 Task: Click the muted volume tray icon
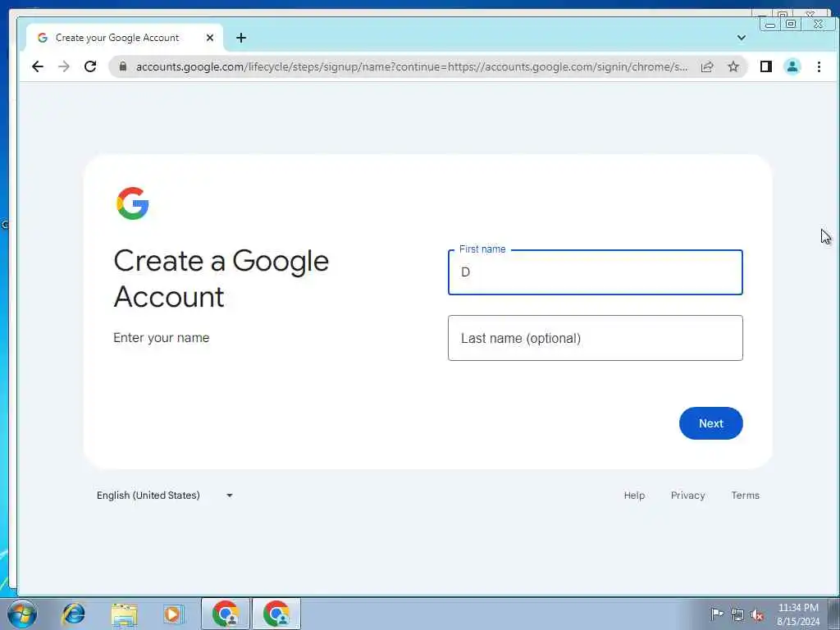(x=757, y=614)
